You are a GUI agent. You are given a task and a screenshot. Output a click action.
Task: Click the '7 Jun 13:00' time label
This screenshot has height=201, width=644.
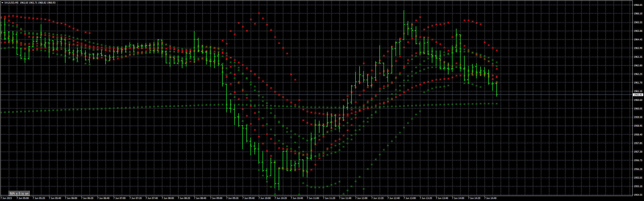tap(410, 198)
